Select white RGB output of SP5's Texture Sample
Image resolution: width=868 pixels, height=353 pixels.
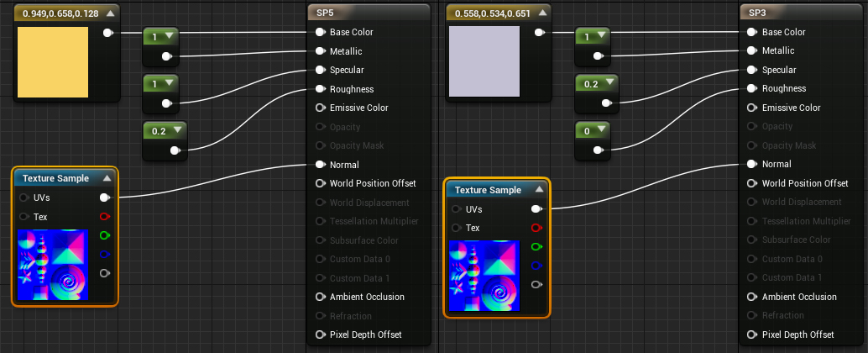[105, 198]
